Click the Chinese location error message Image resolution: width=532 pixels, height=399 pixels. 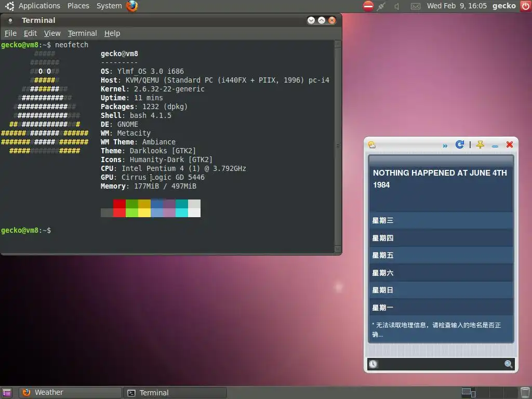[x=436, y=330]
